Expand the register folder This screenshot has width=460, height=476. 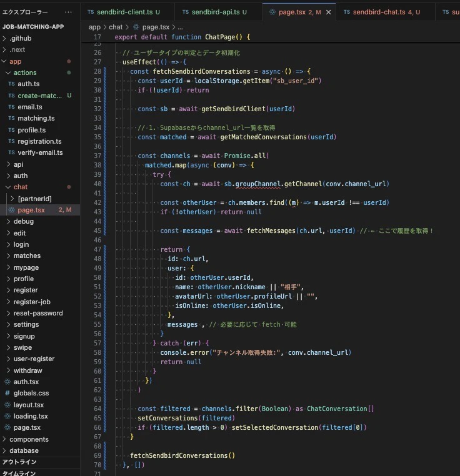coord(40,290)
